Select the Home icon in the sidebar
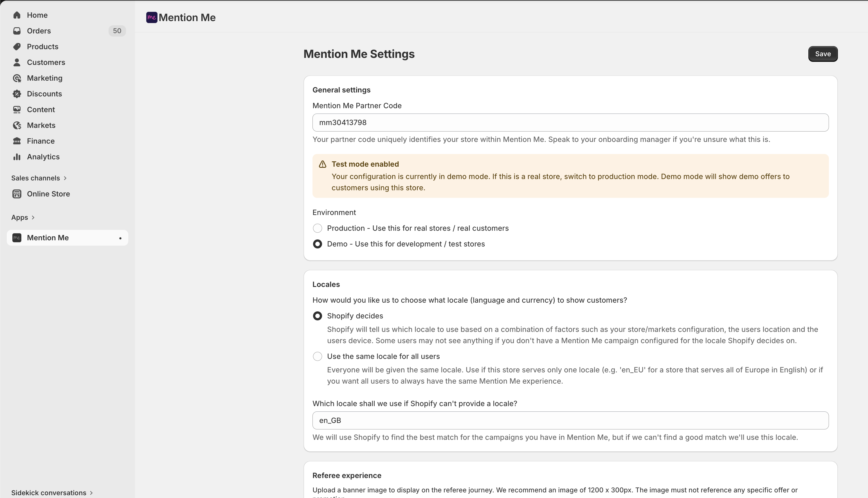Viewport: 868px width, 498px height. coord(17,15)
